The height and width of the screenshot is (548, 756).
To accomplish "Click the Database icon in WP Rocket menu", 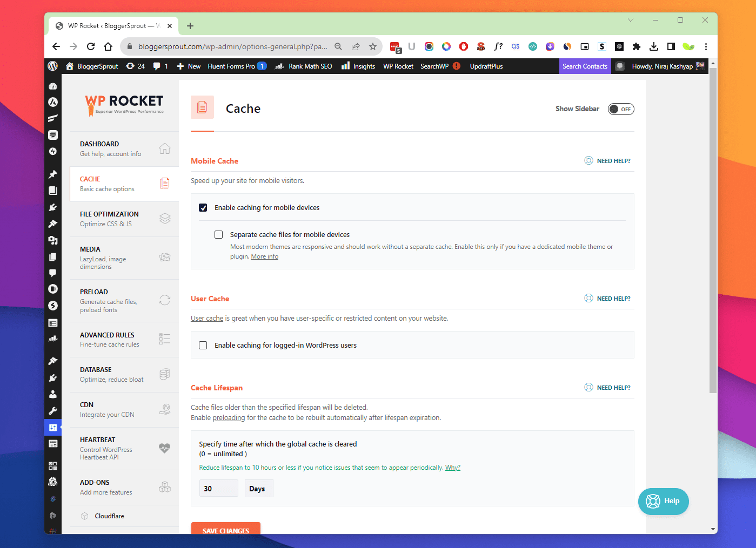I will (165, 374).
